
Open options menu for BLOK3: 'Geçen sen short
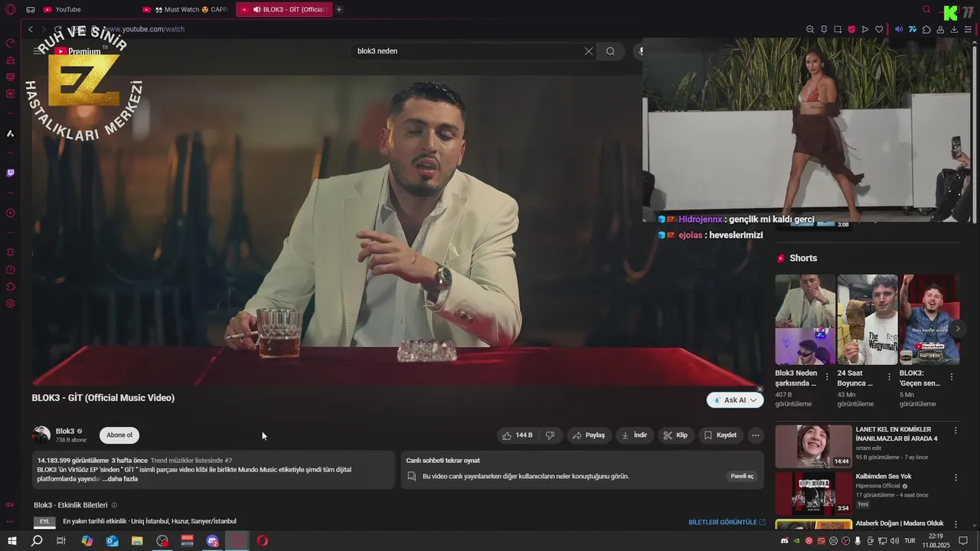click(x=952, y=377)
